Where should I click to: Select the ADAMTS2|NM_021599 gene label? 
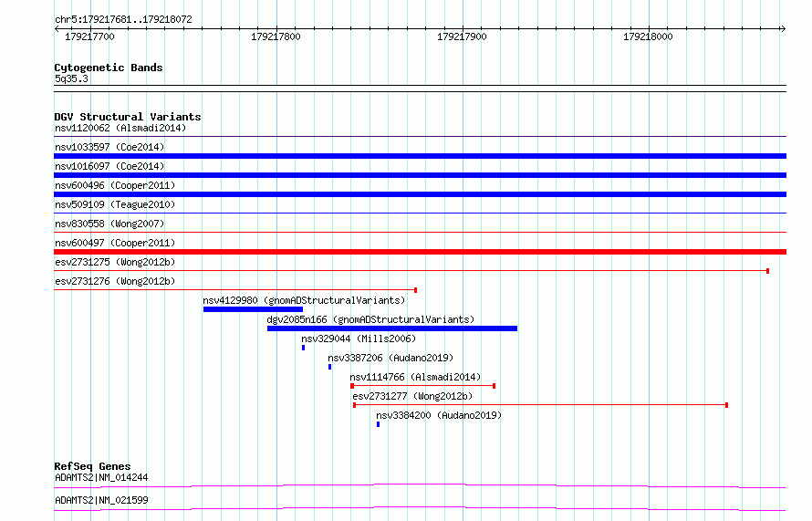click(x=101, y=500)
